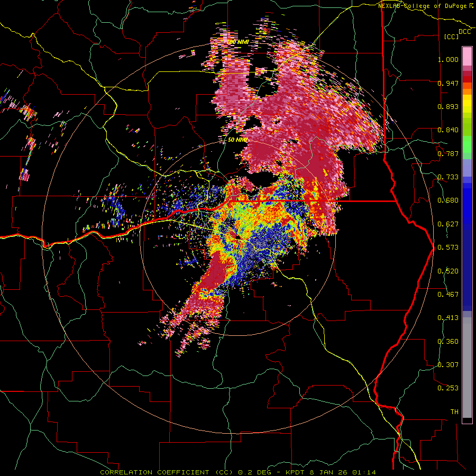
Task: Select the 0.520 scale value
Action: (448, 271)
